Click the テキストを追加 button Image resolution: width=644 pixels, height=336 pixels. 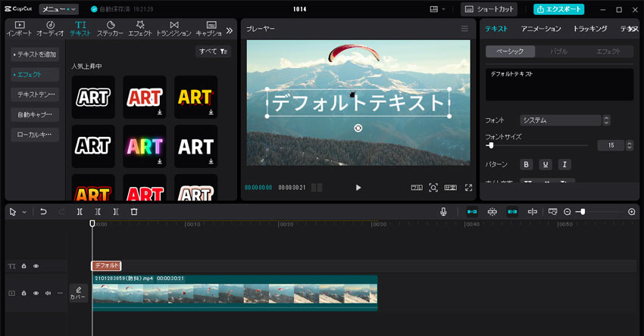[35, 54]
